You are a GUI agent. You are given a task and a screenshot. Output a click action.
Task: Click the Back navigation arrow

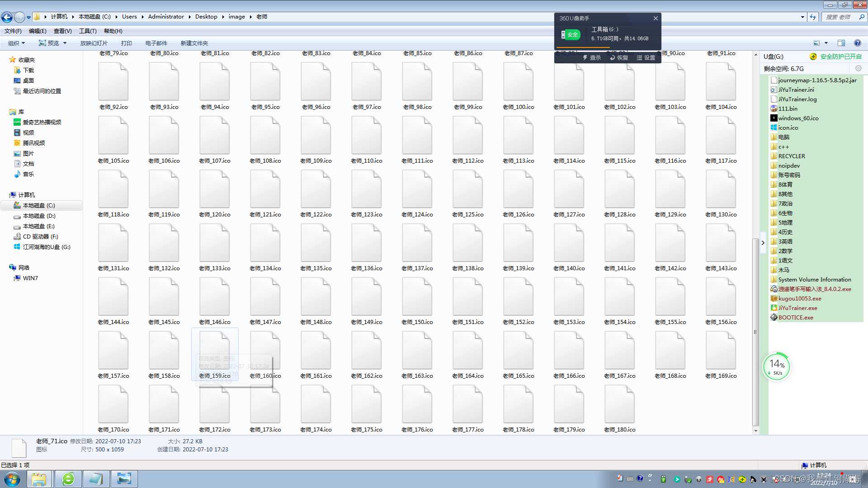pos(7,17)
